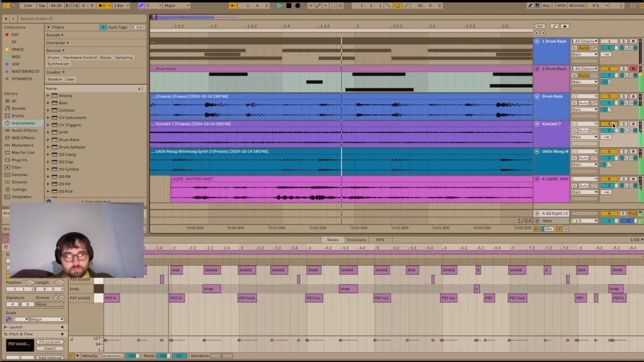Arm track 2 Drum Rack for recording
Image resolution: width=644 pixels, height=362 pixels.
coord(633,69)
